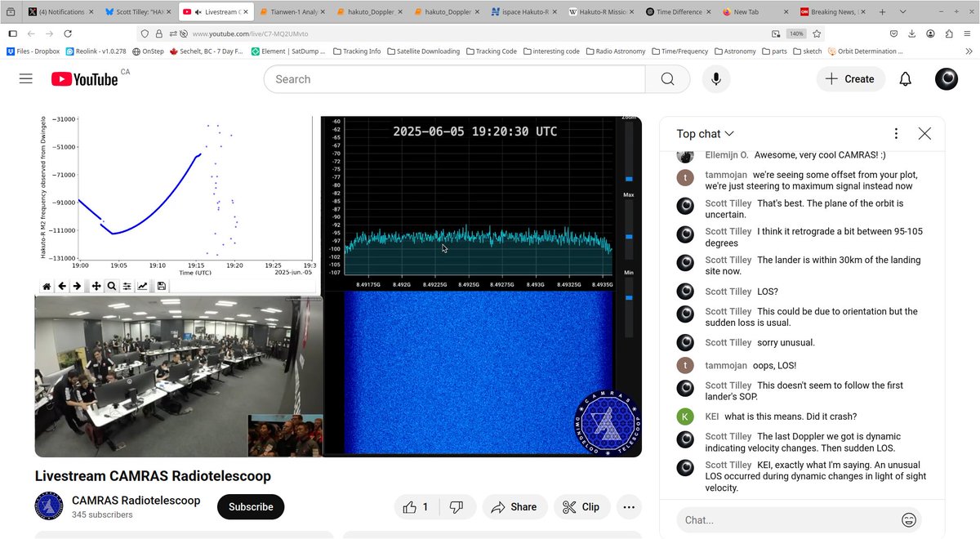Open the Tracking Code bookmarks folder

[491, 51]
